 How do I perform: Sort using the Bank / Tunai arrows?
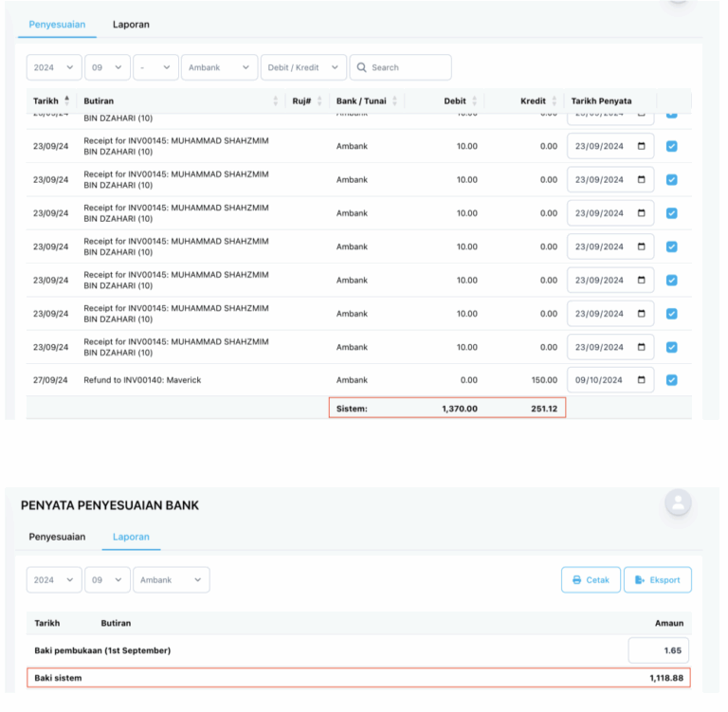pyautogui.click(x=394, y=100)
